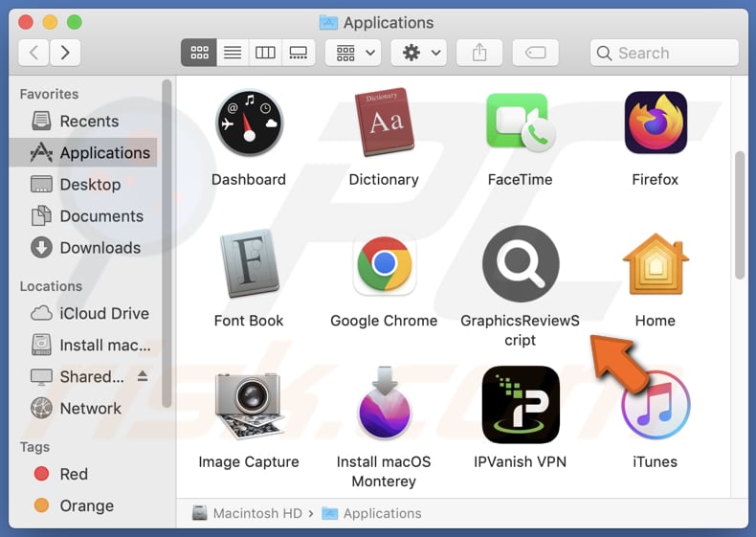Close the Finder window with red button
756x537 pixels.
coord(26,22)
